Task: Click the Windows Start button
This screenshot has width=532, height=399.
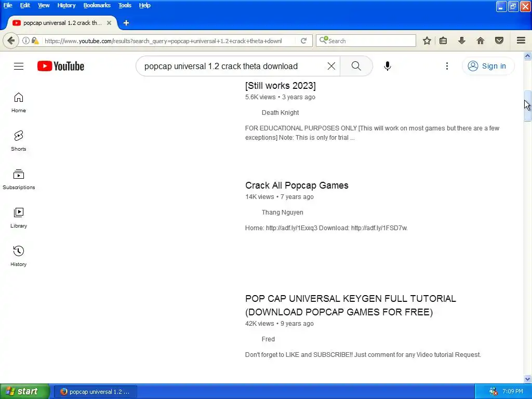Action: coord(24,392)
